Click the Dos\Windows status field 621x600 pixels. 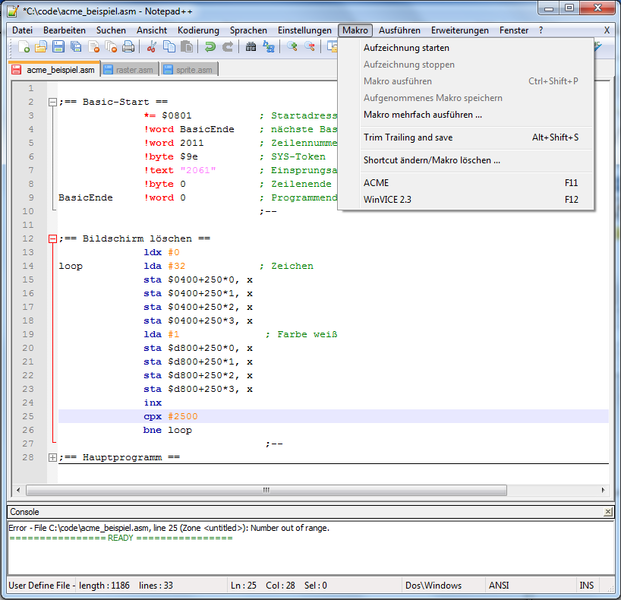point(433,586)
